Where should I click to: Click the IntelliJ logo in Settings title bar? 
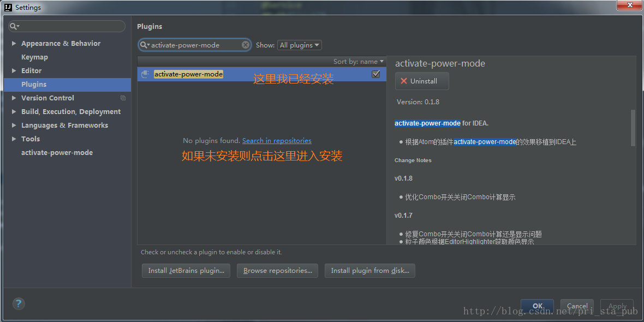coord(8,8)
